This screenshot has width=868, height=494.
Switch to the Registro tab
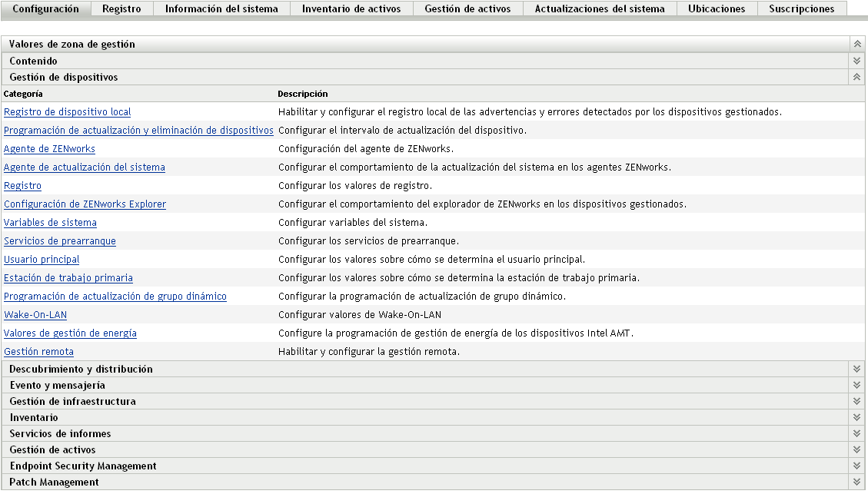[x=121, y=8]
